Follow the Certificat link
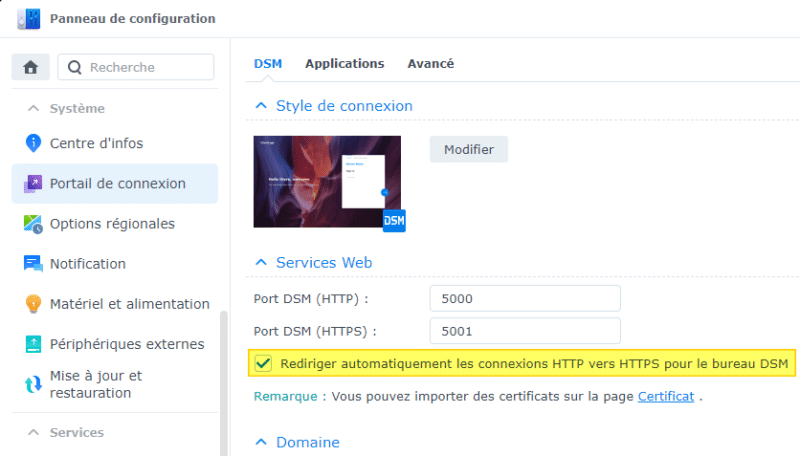Screen dimensions: 800x456 (x=665, y=396)
